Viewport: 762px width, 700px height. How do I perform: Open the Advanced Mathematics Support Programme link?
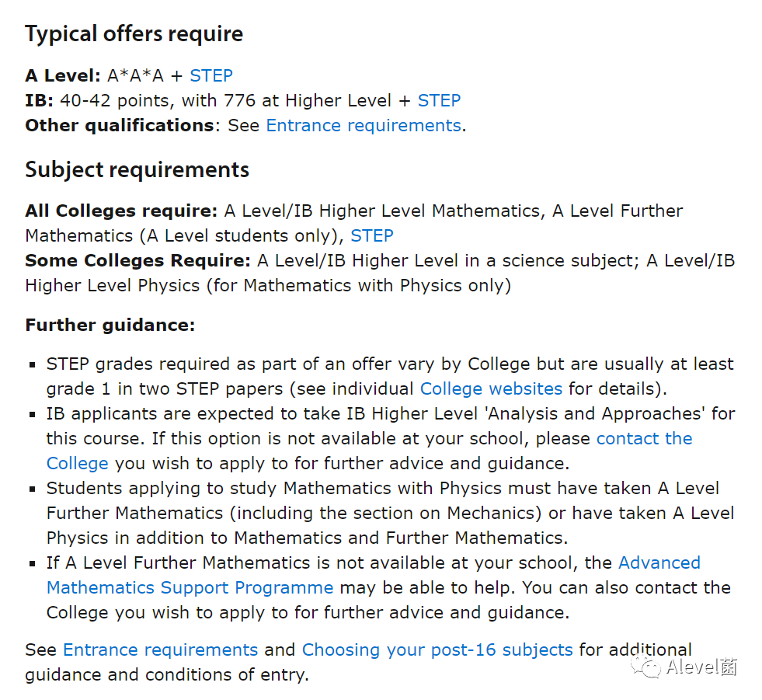pos(373,575)
